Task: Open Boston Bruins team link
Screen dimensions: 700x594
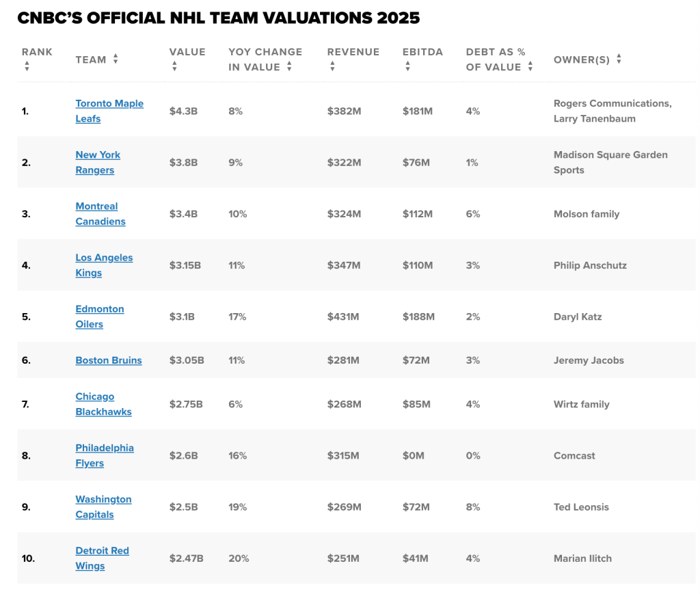Action: (109, 360)
